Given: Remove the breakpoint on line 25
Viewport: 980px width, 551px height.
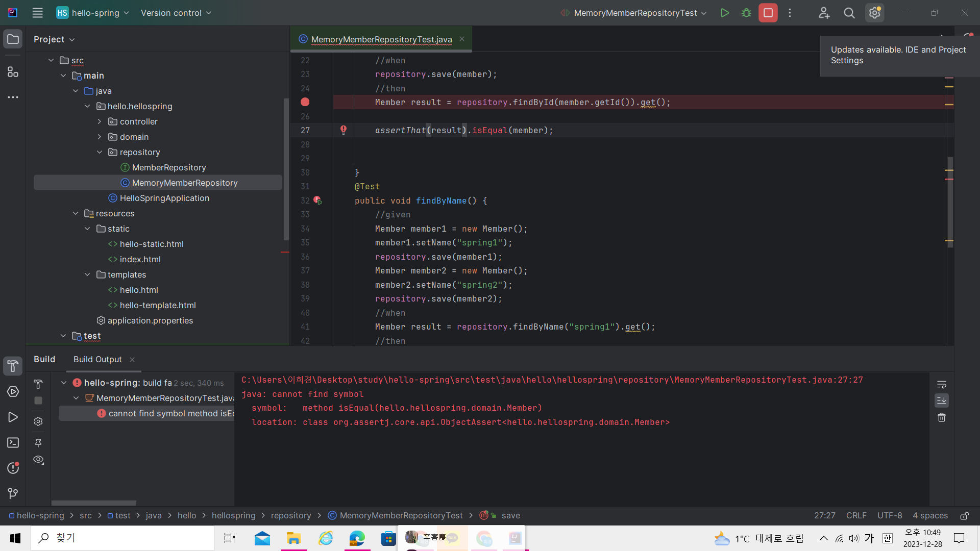Looking at the screenshot, I should (305, 102).
